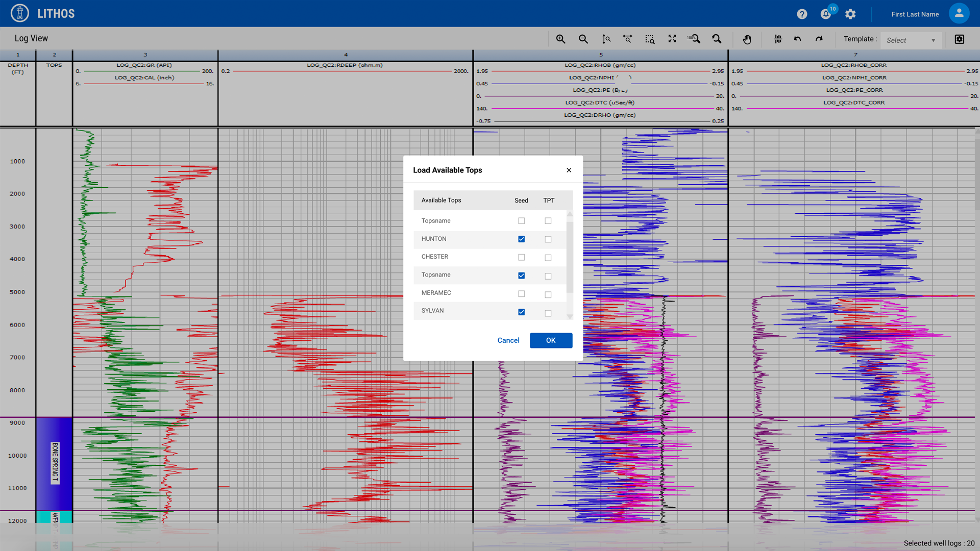This screenshot has width=980, height=551.
Task: Click the zoom in magnifier icon
Action: pyautogui.click(x=560, y=39)
